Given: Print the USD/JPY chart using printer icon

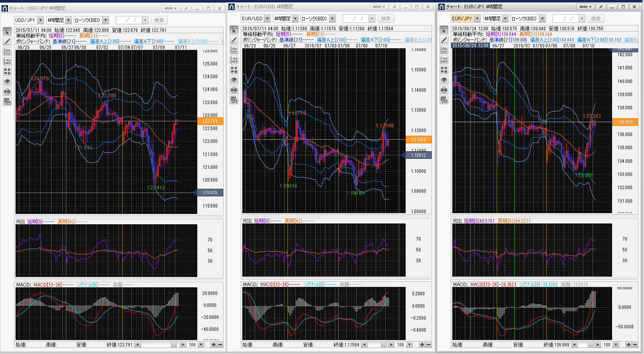Looking at the screenshot, I should [7, 91].
